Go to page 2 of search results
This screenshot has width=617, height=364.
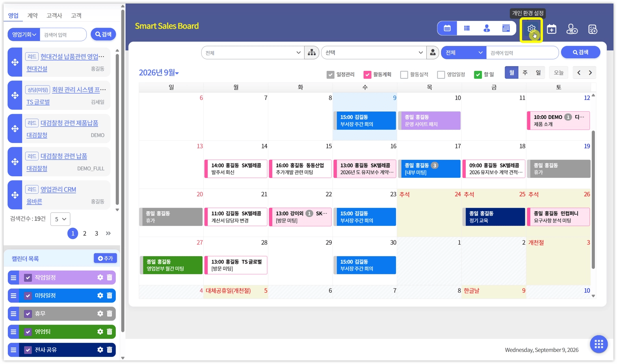[x=85, y=233]
